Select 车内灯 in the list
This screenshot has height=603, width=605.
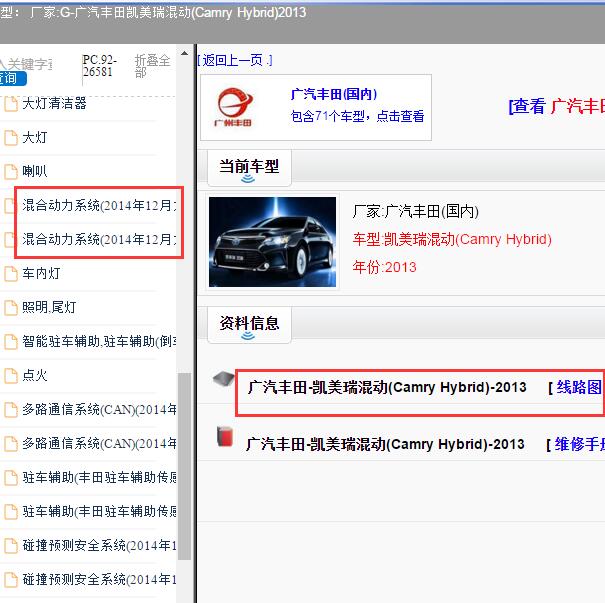(41, 274)
